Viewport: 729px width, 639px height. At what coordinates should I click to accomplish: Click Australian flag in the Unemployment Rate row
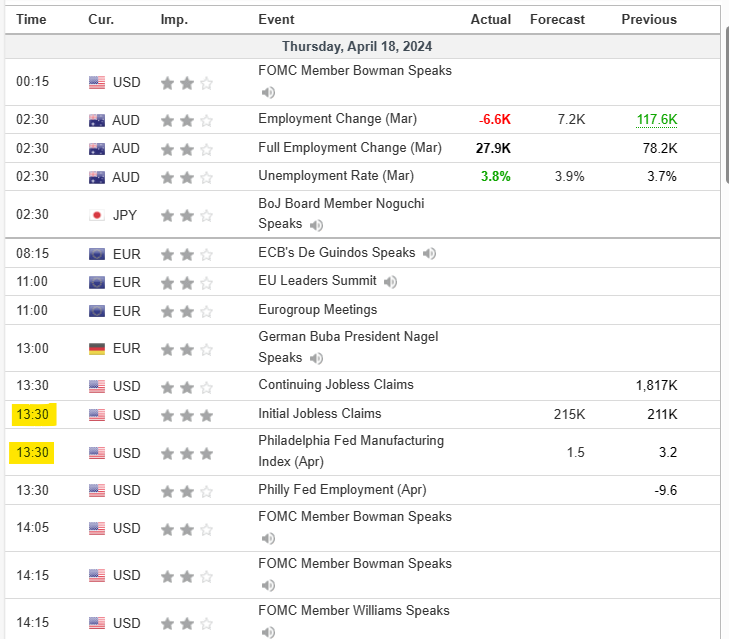click(x=97, y=177)
